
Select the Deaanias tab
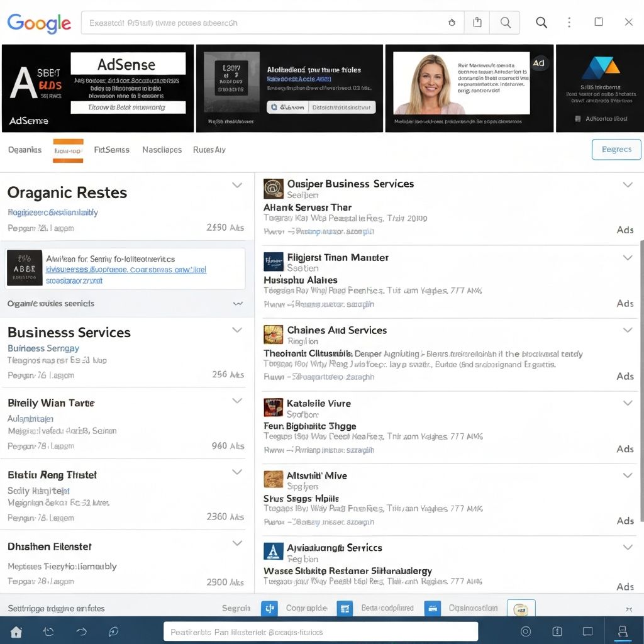point(25,150)
